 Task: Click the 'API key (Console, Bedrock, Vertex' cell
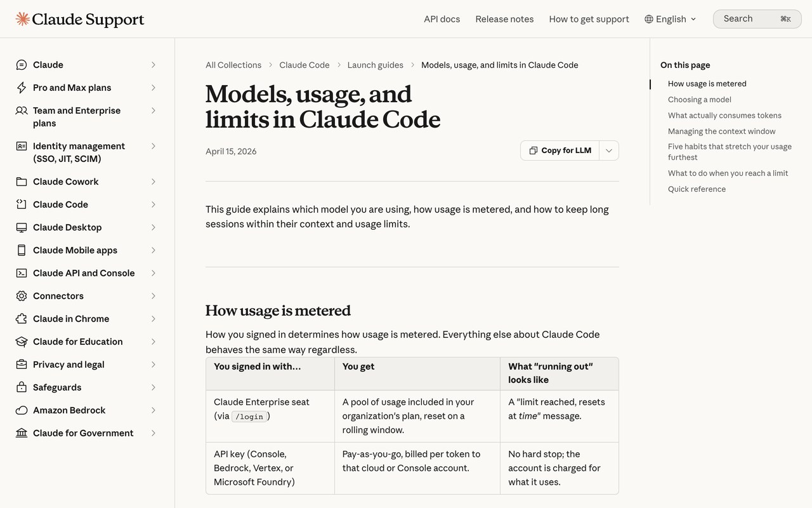[270, 468]
